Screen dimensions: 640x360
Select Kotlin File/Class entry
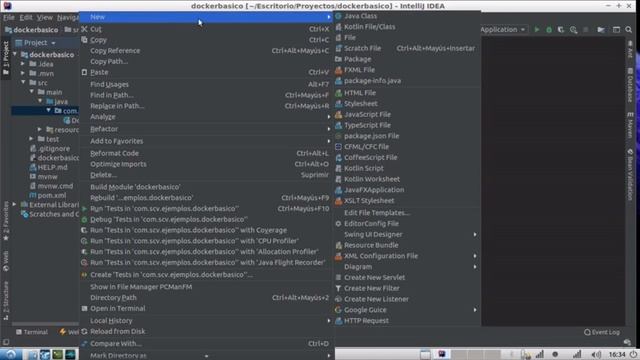tap(407, 27)
